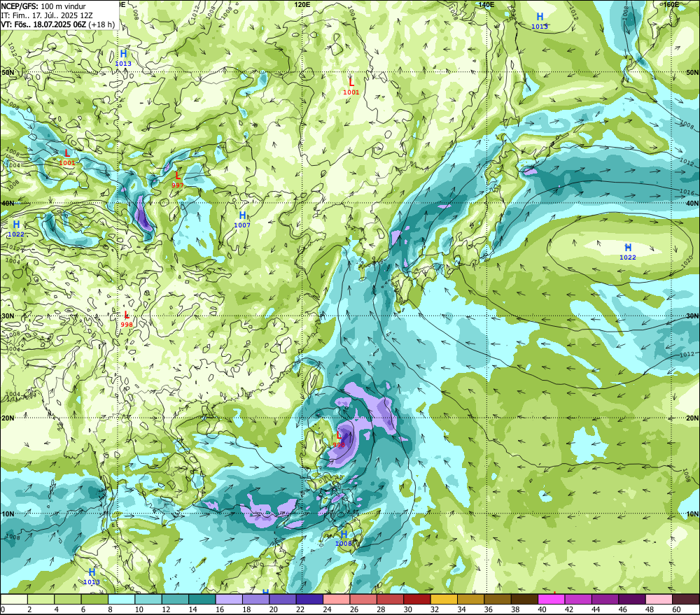Click the pink legend swatch between 24 and 26
700x615 pixels.
pyautogui.click(x=336, y=599)
